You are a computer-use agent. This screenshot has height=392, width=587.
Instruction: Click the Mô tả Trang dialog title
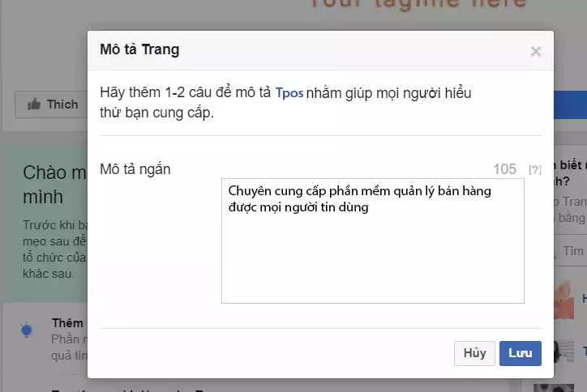click(x=139, y=49)
